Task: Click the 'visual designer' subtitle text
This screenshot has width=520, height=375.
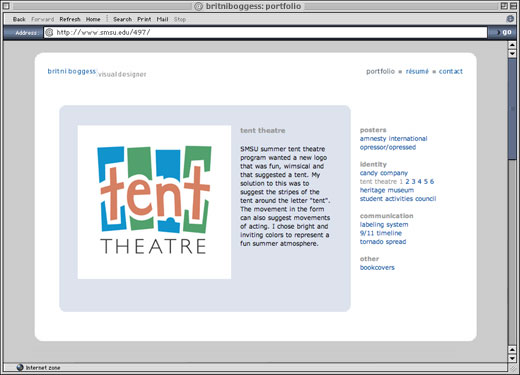Action: [122, 74]
